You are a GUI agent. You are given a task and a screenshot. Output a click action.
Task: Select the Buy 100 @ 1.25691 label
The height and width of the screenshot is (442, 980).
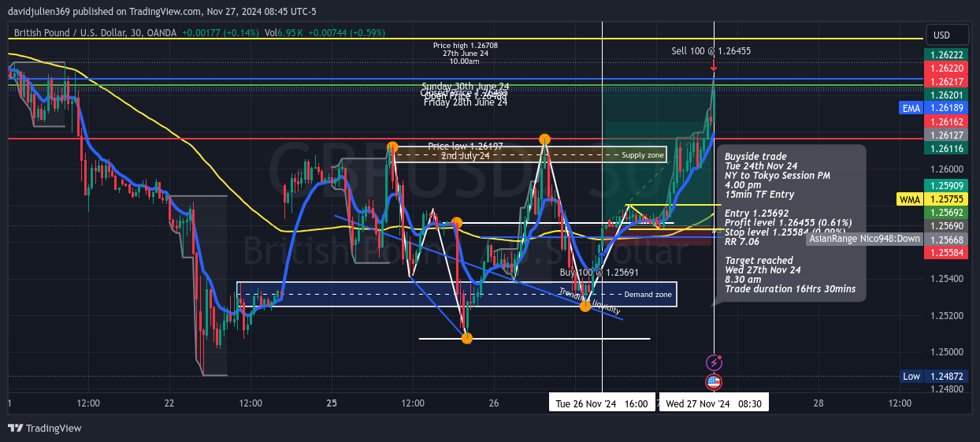coord(599,272)
